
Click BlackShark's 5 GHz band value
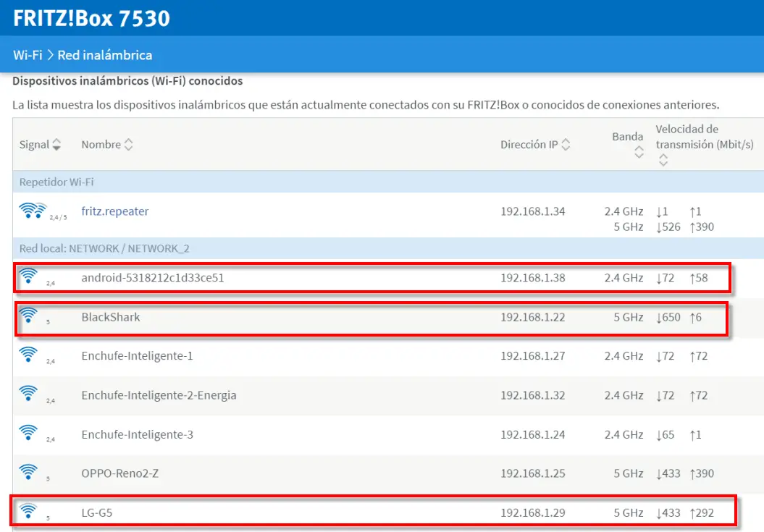[x=628, y=317]
